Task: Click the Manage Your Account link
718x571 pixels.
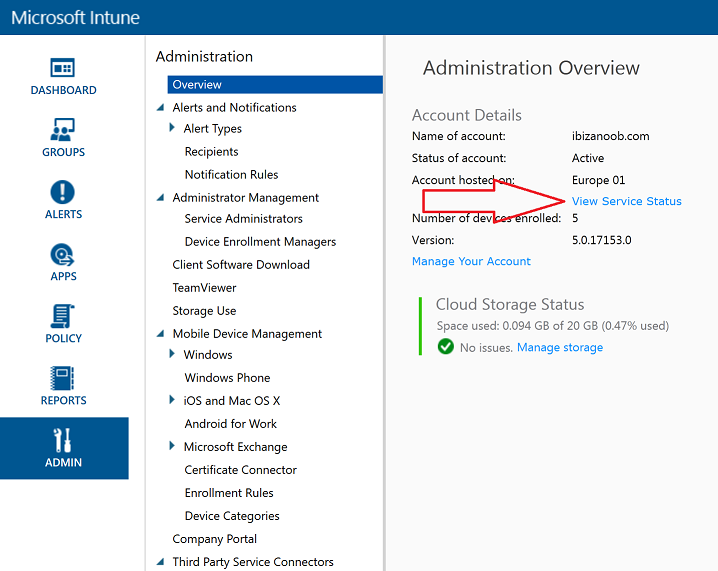Action: click(471, 261)
